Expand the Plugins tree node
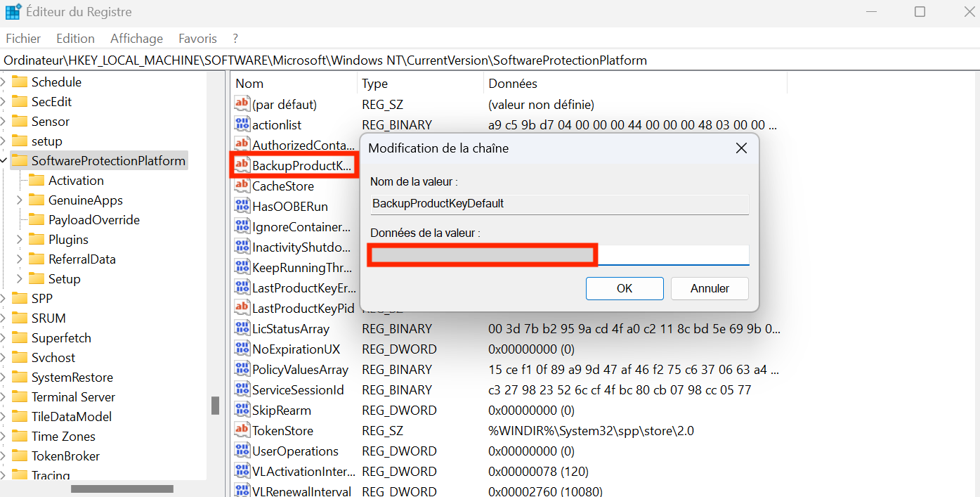This screenshot has height=497, width=980. point(19,239)
